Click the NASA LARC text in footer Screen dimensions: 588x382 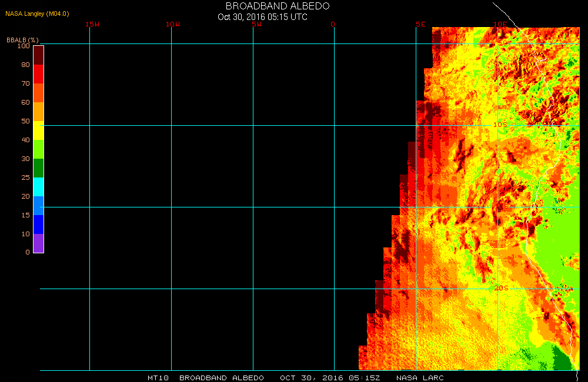[x=420, y=377]
